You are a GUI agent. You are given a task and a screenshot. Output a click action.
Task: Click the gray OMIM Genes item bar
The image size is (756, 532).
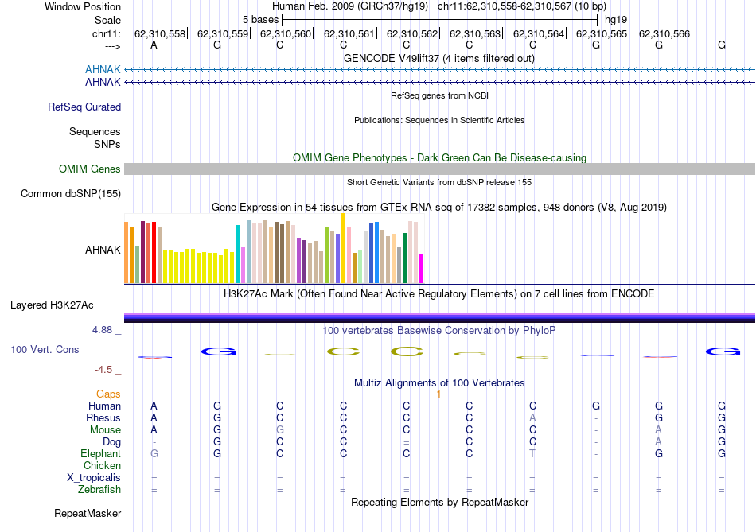click(x=439, y=169)
